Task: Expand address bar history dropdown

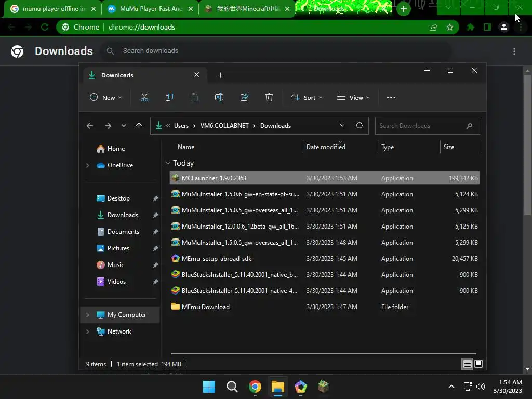Action: tap(342, 126)
